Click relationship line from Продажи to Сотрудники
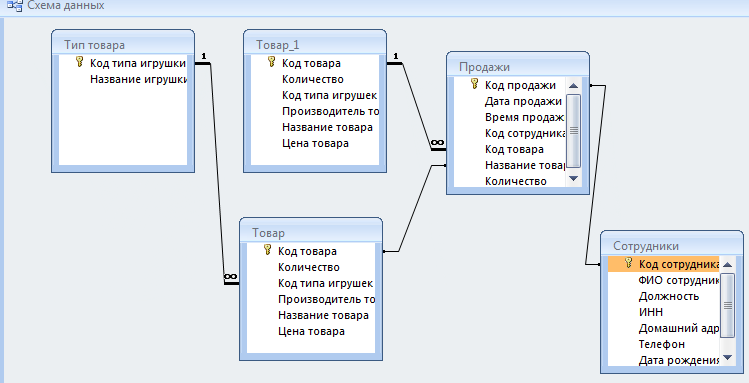This screenshot has height=383, width=749. point(595,175)
